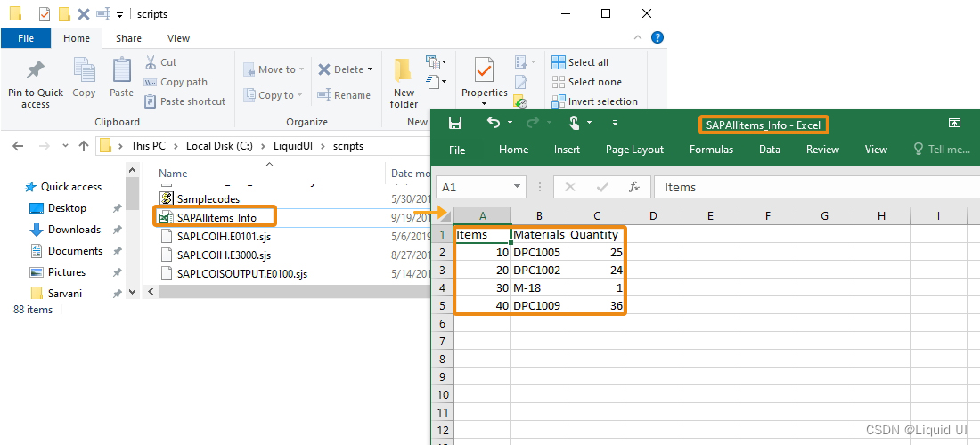
Task: Click Copy path command
Action: click(175, 82)
